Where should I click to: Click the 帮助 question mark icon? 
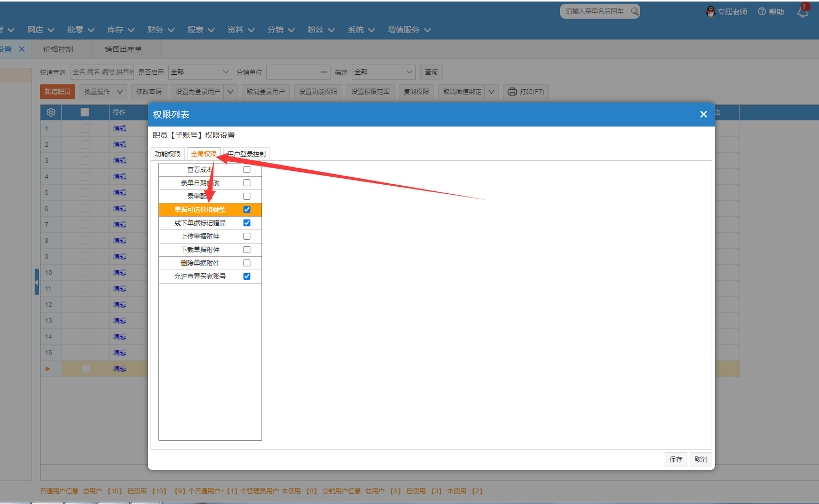tap(762, 11)
